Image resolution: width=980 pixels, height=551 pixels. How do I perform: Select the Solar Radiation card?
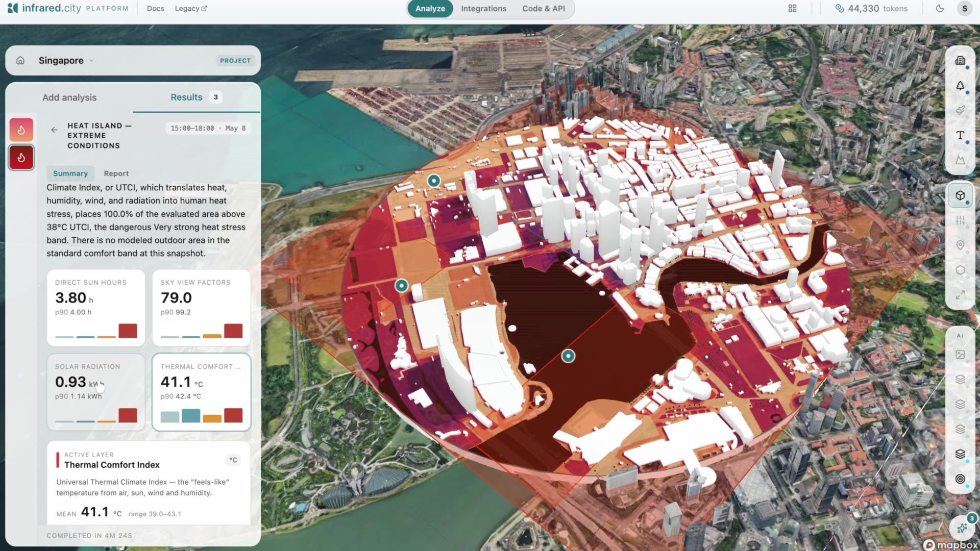96,392
